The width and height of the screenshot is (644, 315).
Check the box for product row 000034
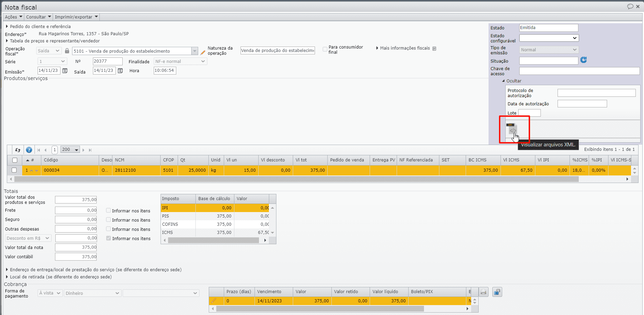tap(14, 170)
